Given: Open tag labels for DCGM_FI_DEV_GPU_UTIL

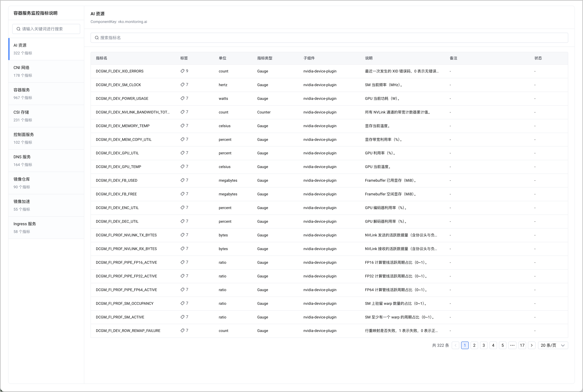Looking at the screenshot, I should pyautogui.click(x=182, y=153).
